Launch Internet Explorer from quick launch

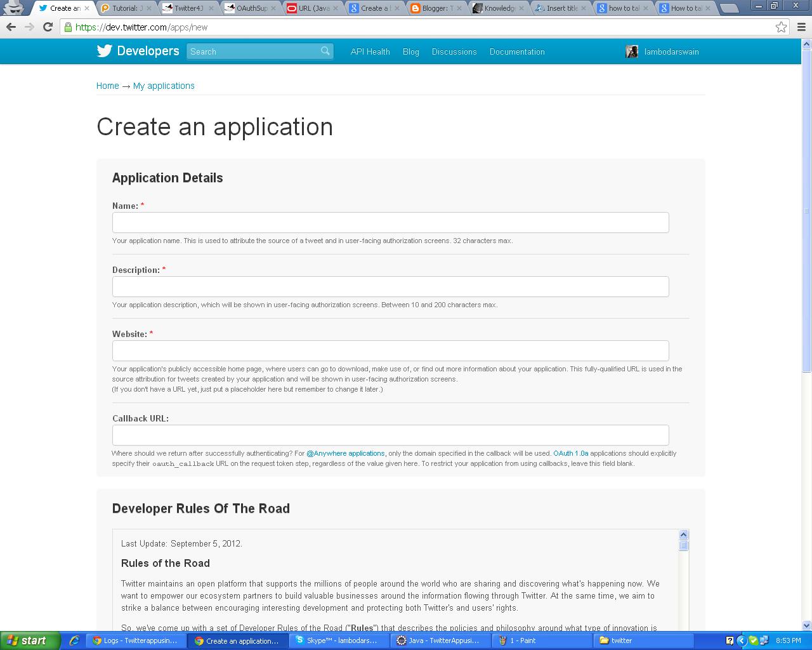[x=74, y=640]
